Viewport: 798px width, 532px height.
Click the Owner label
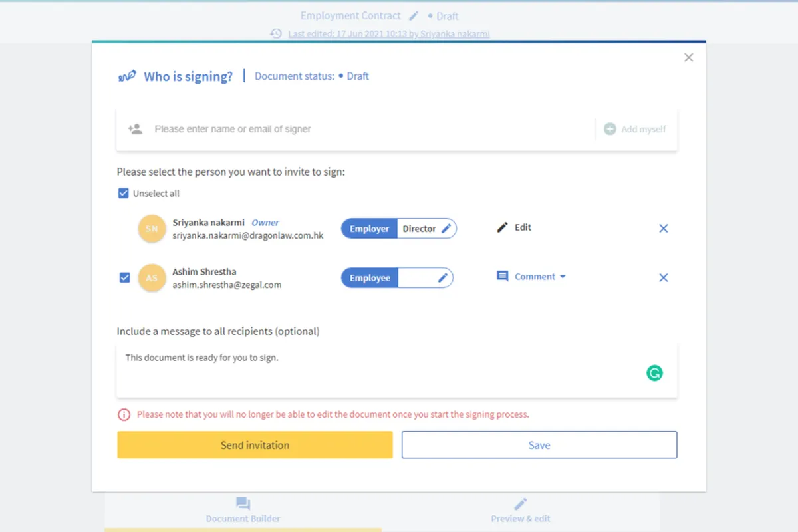pyautogui.click(x=265, y=223)
